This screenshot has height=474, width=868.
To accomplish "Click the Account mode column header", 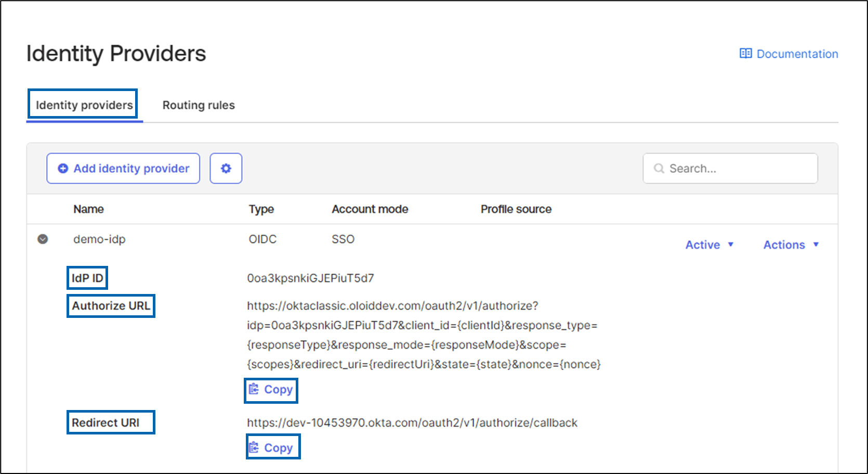I will pyautogui.click(x=370, y=209).
